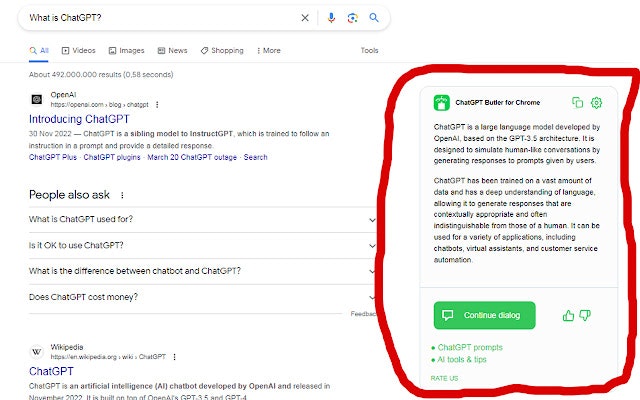This screenshot has width=640, height=400.
Task: Expand "Does ChatGPT cost money?" question
Action: pos(202,297)
